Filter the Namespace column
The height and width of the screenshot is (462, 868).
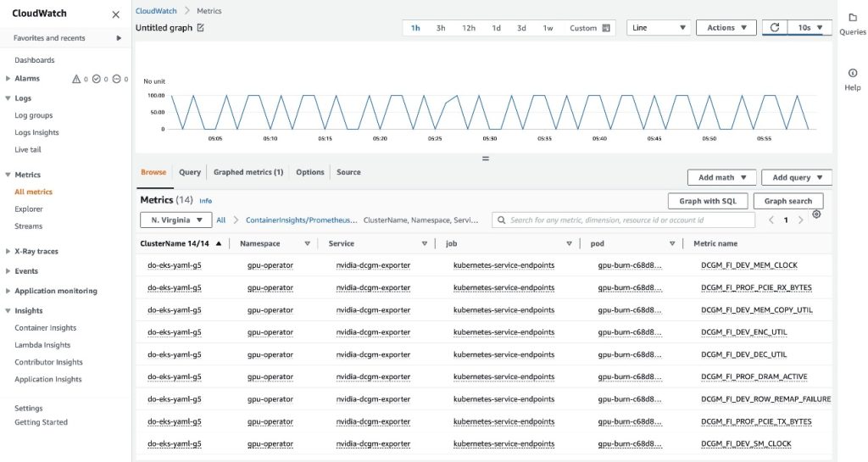[307, 243]
